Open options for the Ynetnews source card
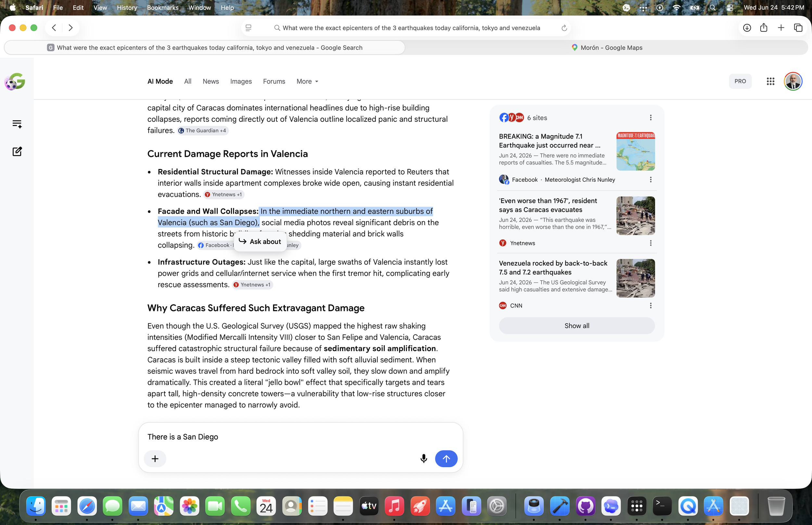Screen dimensions: 812x525 [651, 243]
